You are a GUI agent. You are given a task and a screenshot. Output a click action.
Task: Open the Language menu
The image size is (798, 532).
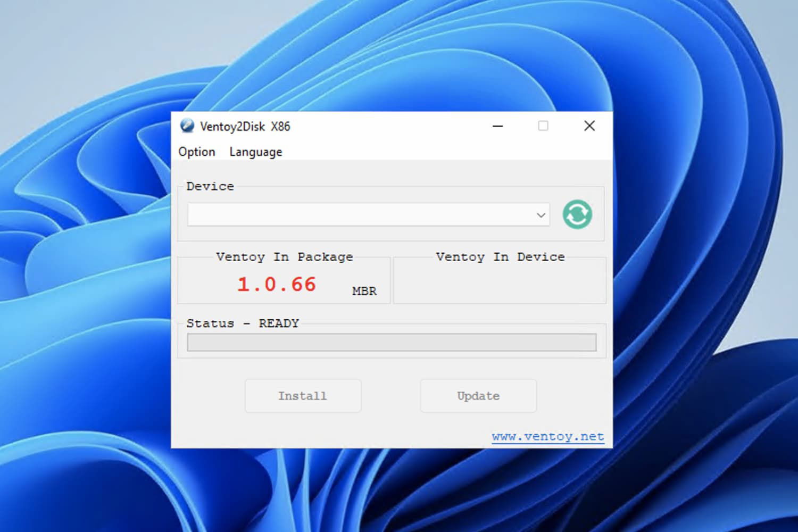click(x=256, y=152)
